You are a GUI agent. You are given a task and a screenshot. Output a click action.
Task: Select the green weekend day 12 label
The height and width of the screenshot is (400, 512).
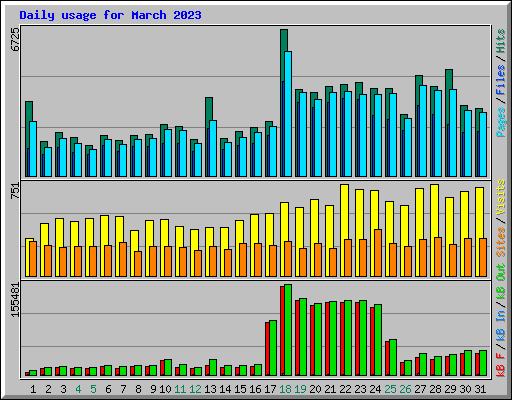click(x=195, y=389)
